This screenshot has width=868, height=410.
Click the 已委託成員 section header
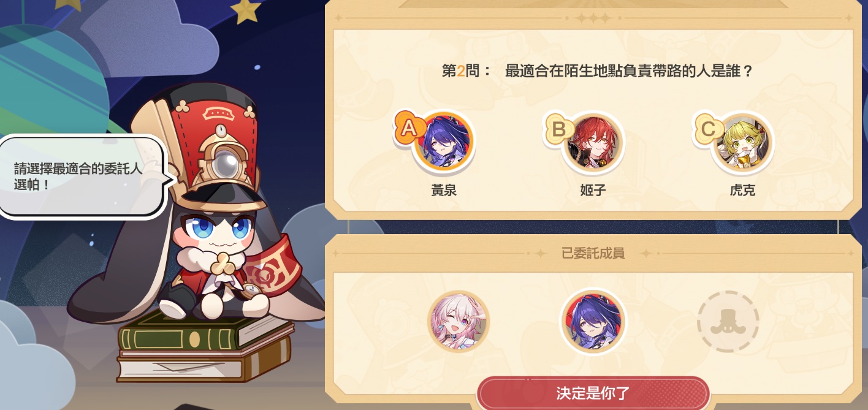593,253
